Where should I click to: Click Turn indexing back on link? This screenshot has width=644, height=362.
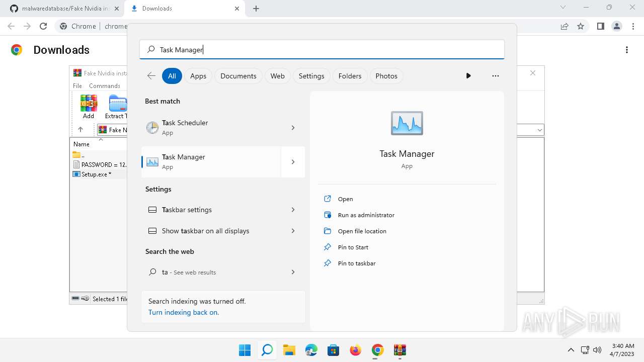184,312
